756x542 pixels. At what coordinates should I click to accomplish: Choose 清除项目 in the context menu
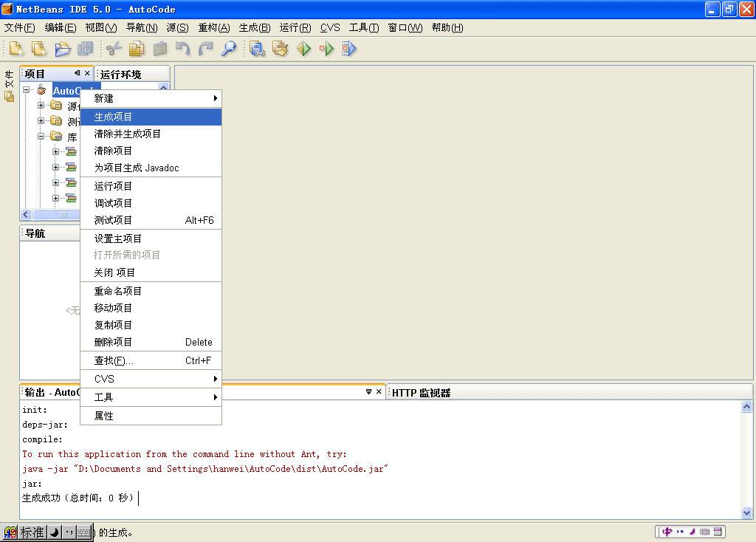tap(151, 151)
